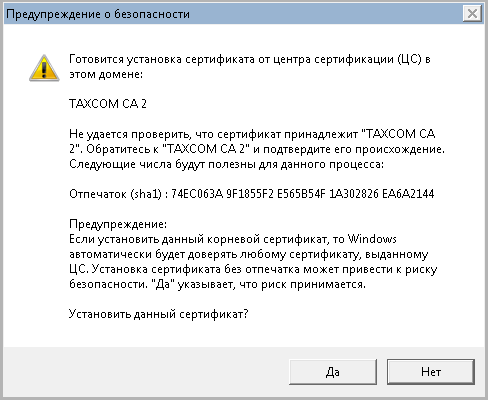Click the yellow warning triangle icon
Viewport: 488px width, 400px height.
44,68
